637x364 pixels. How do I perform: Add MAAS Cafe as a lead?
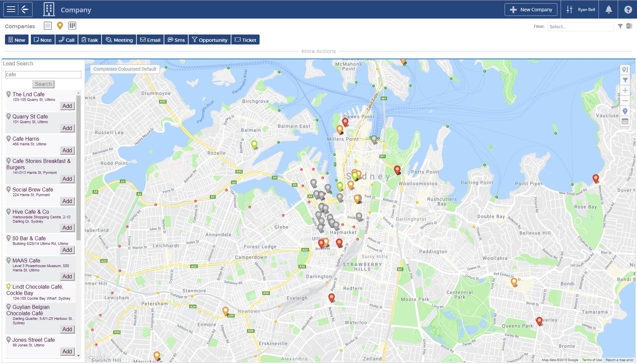(x=67, y=276)
